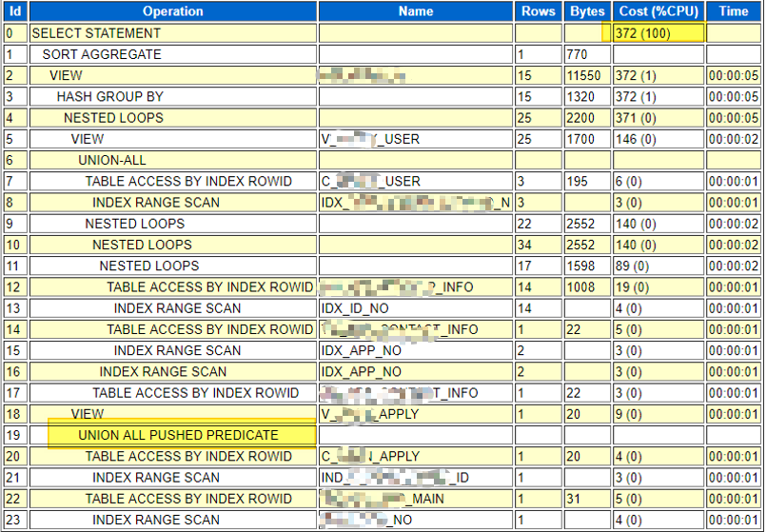The width and height of the screenshot is (767, 532).
Task: Click the Name column header
Action: [x=415, y=11]
